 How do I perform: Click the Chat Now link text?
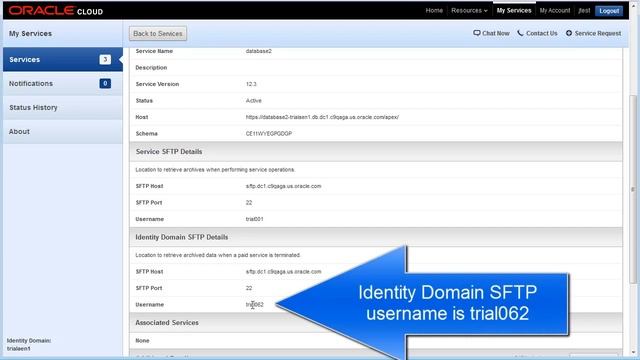tap(496, 33)
